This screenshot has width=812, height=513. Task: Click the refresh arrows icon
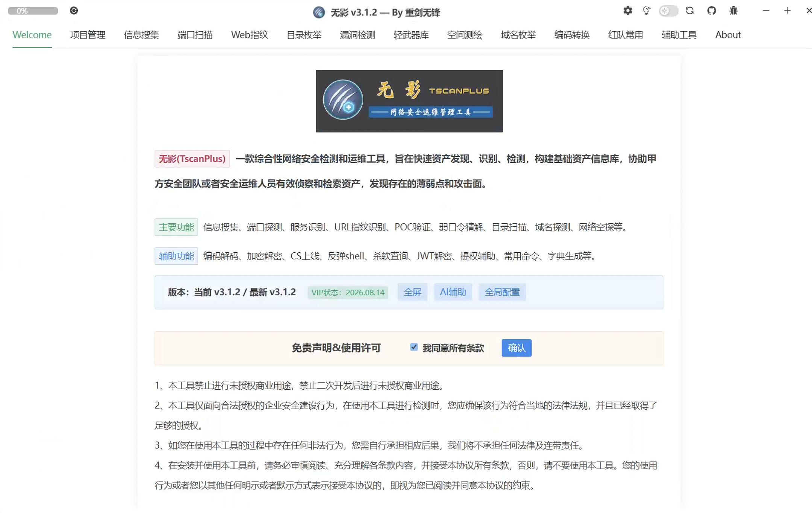[x=689, y=11]
